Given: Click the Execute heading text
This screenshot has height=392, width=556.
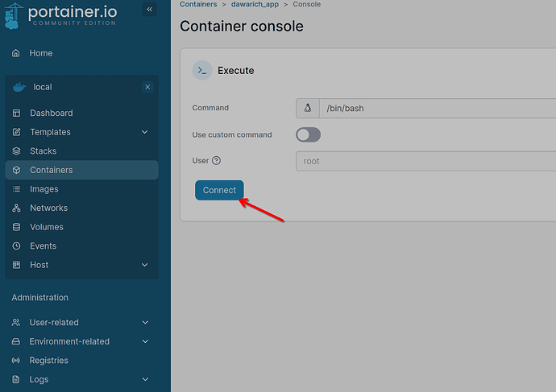Looking at the screenshot, I should pyautogui.click(x=236, y=71).
